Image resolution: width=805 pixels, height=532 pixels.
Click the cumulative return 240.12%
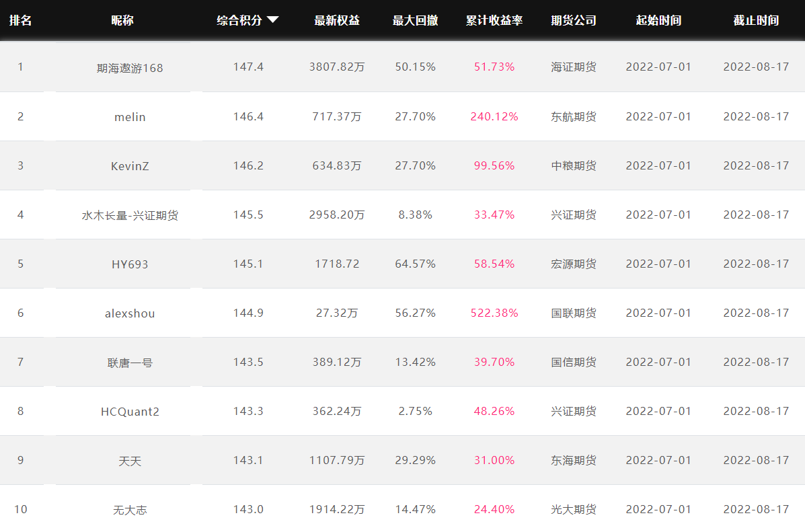tap(494, 116)
